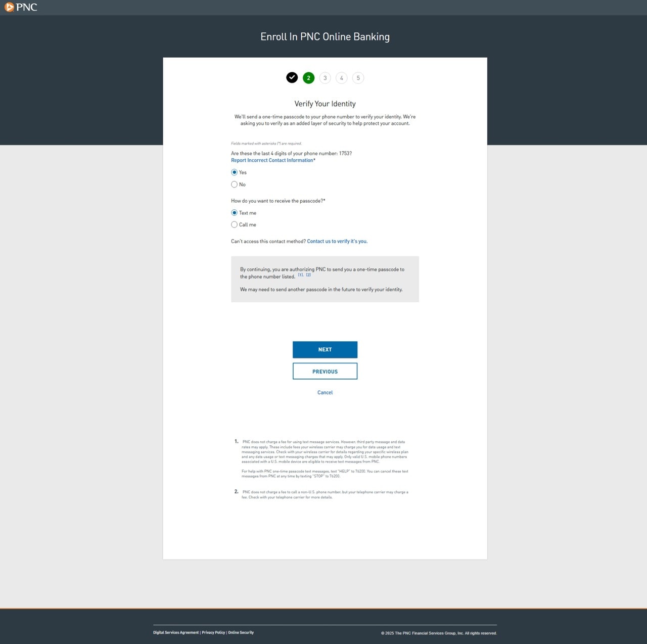
Task: Open the Digital Services Agreement footer link
Action: pos(176,632)
